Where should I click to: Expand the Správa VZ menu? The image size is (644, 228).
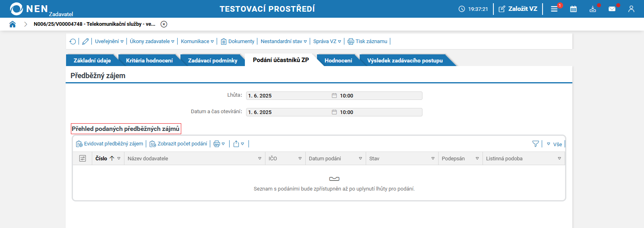pyautogui.click(x=327, y=41)
